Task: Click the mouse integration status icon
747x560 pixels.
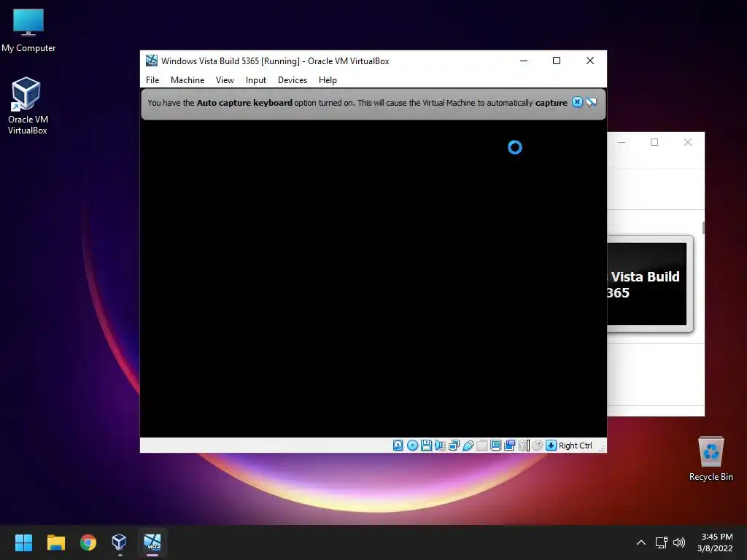Action: [x=538, y=446]
